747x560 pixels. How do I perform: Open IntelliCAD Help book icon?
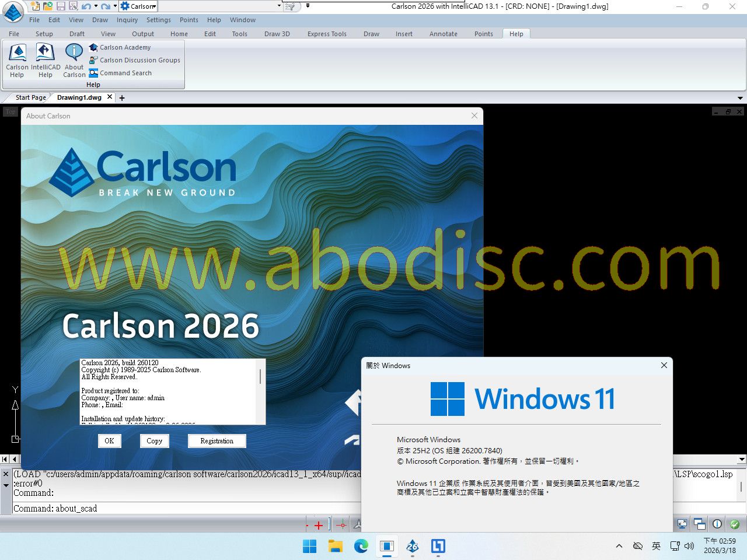tap(46, 60)
